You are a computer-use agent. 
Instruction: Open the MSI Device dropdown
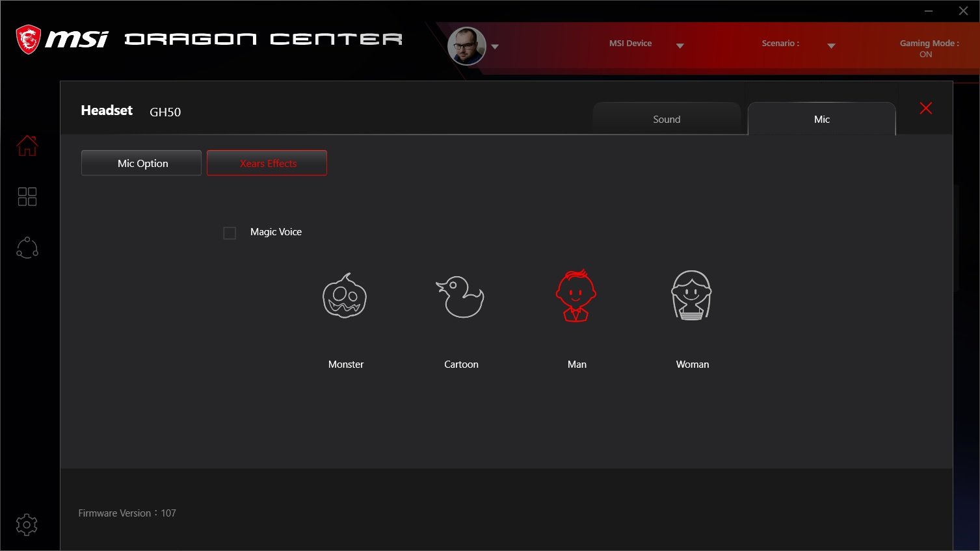tap(680, 45)
